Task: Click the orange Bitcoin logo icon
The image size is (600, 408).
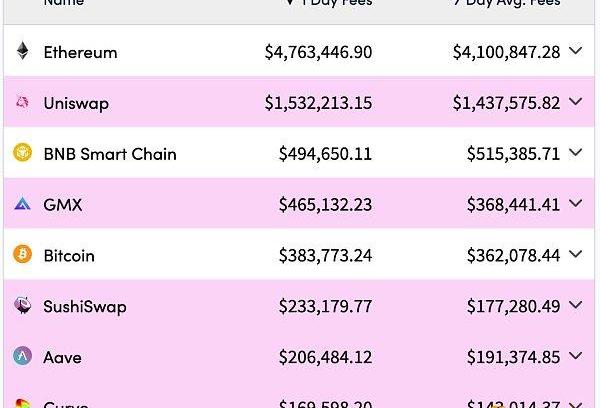Action: 22,255
